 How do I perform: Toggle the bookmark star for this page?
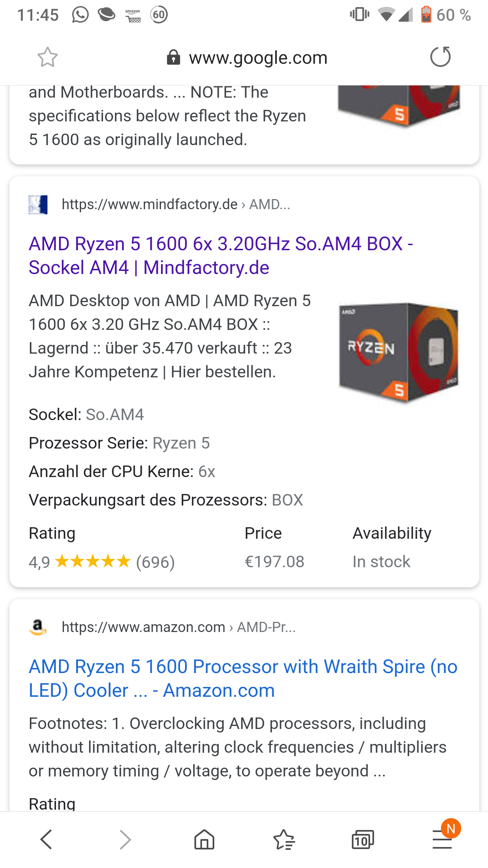pyautogui.click(x=47, y=57)
